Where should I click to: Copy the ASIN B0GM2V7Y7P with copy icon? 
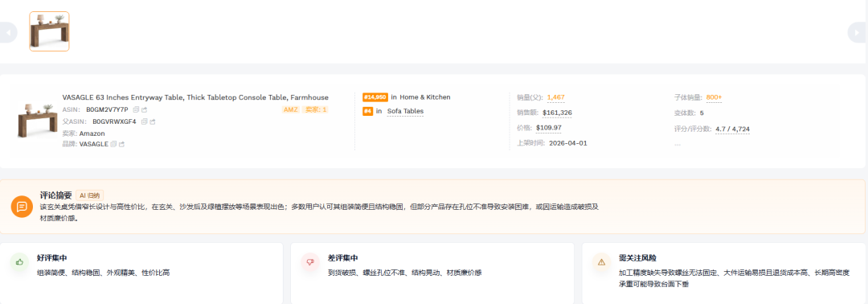(136, 109)
